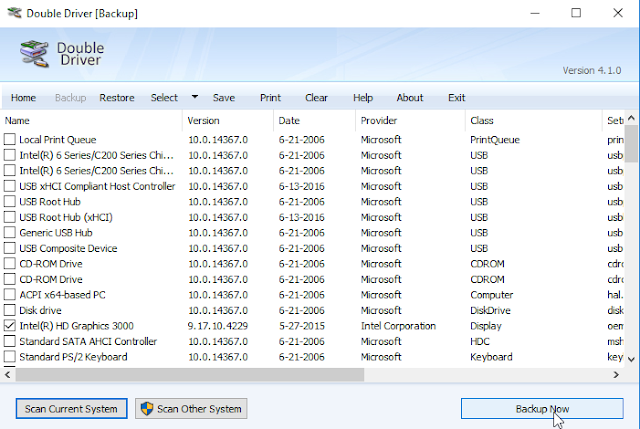This screenshot has width=640, height=429.
Task: Open the Home menu
Action: pos(23,98)
